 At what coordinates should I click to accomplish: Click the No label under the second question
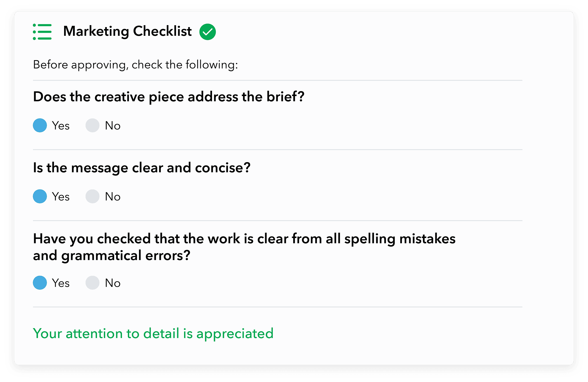click(112, 196)
